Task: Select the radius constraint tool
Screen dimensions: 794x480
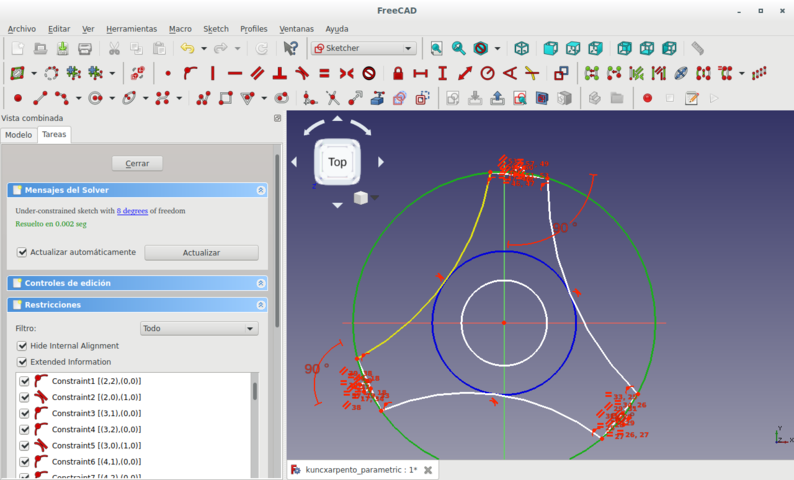Action: [x=487, y=73]
